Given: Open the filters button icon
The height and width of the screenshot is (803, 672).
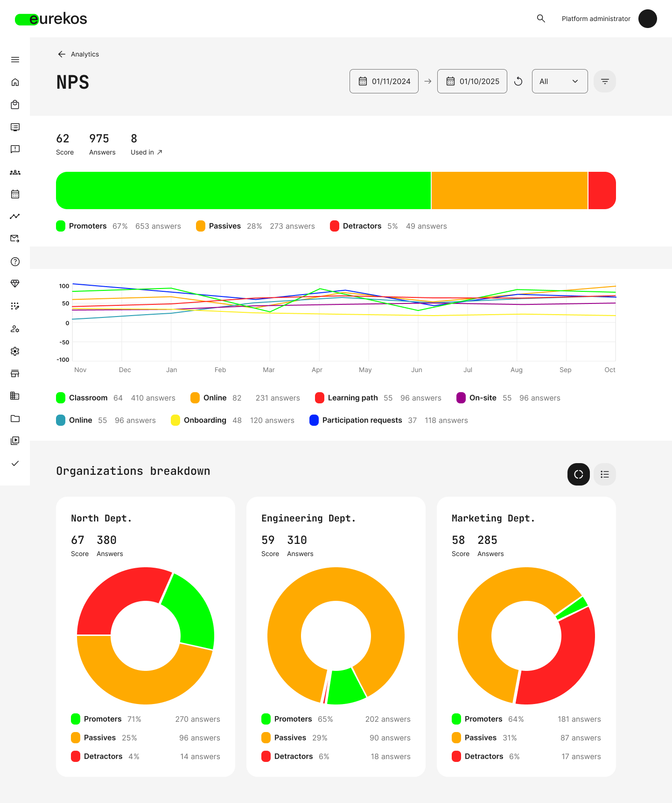Looking at the screenshot, I should pos(605,81).
